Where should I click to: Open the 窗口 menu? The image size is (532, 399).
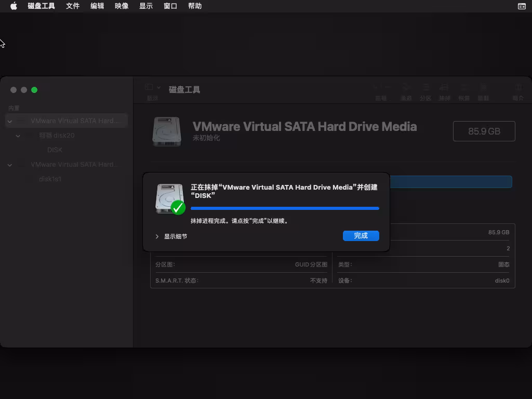170,6
